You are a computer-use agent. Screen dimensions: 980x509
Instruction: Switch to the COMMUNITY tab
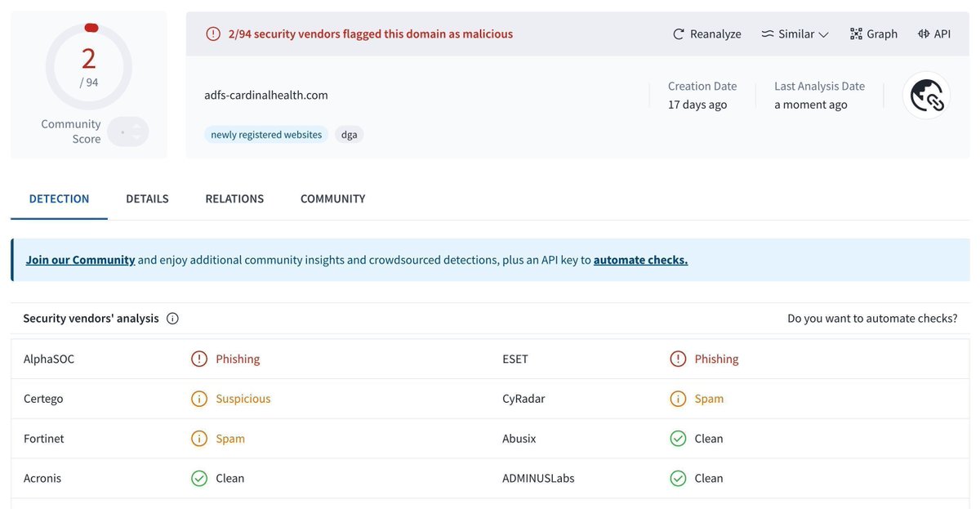pos(332,199)
